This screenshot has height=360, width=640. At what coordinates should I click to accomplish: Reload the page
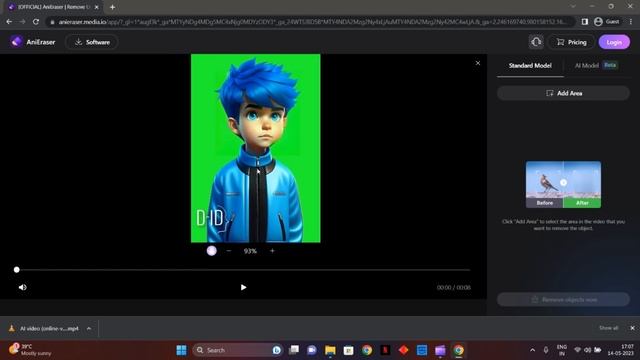[x=36, y=22]
